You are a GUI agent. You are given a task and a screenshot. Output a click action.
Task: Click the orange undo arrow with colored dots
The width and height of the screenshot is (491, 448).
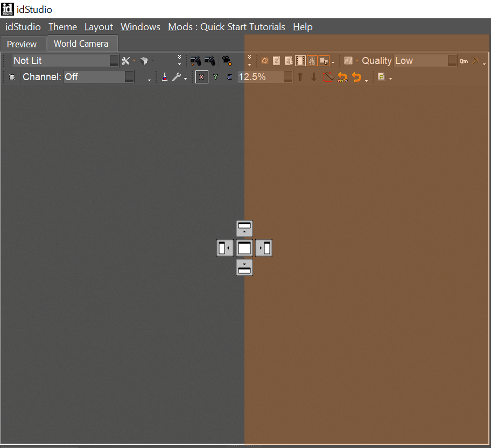click(342, 77)
